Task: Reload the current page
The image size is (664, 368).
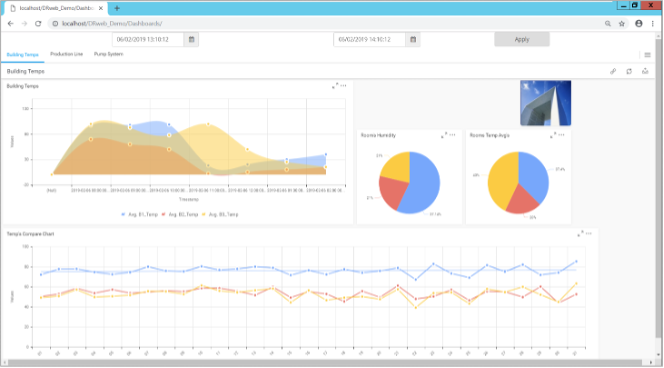Action: 38,24
